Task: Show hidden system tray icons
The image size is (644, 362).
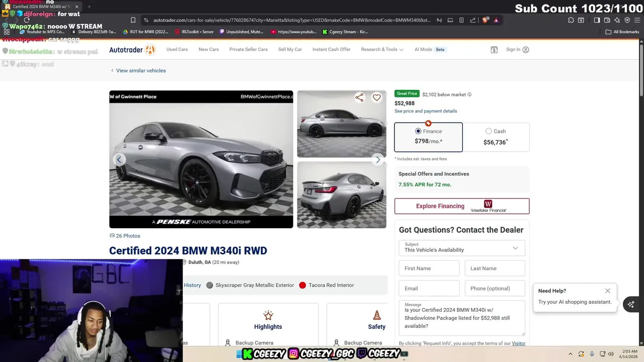Action: pyautogui.click(x=571, y=354)
